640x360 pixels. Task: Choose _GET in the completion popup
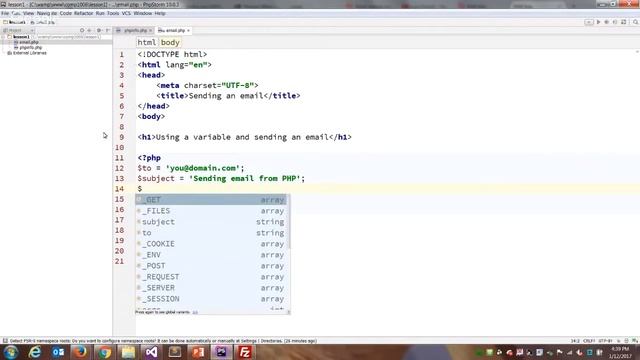point(211,200)
